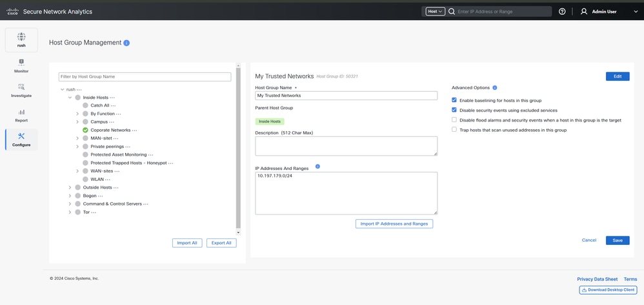Open ellipsis menu next to Tor
Screen dimensions: 644x305
(x=94, y=212)
